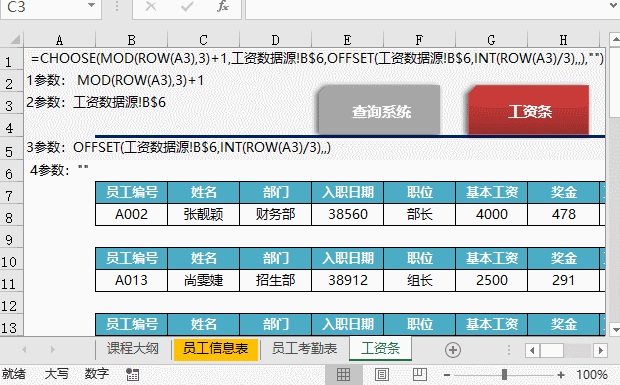The width and height of the screenshot is (620, 385).
Task: Click the previous sheet navigation arrow
Action: pyautogui.click(x=24, y=349)
